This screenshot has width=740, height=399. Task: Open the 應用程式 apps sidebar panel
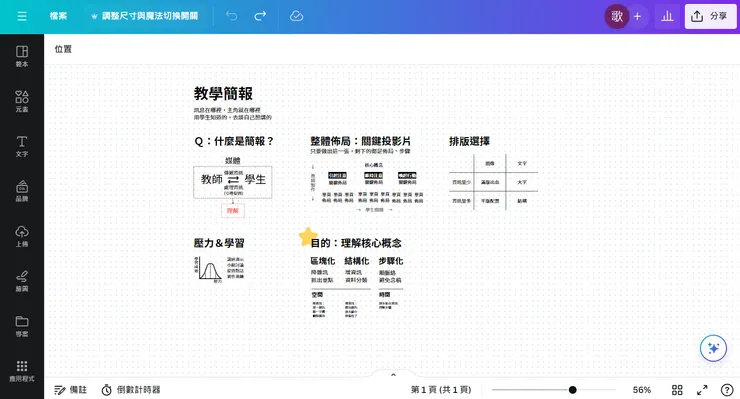pos(22,371)
